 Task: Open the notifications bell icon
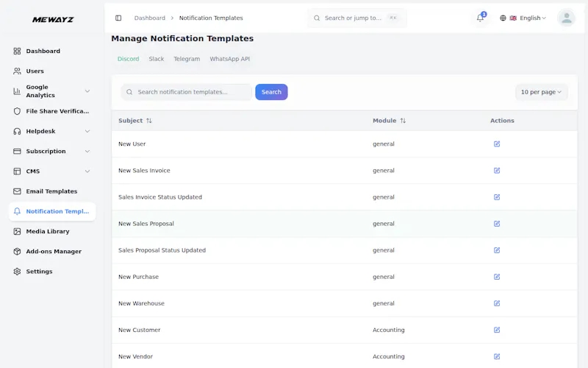pos(480,18)
